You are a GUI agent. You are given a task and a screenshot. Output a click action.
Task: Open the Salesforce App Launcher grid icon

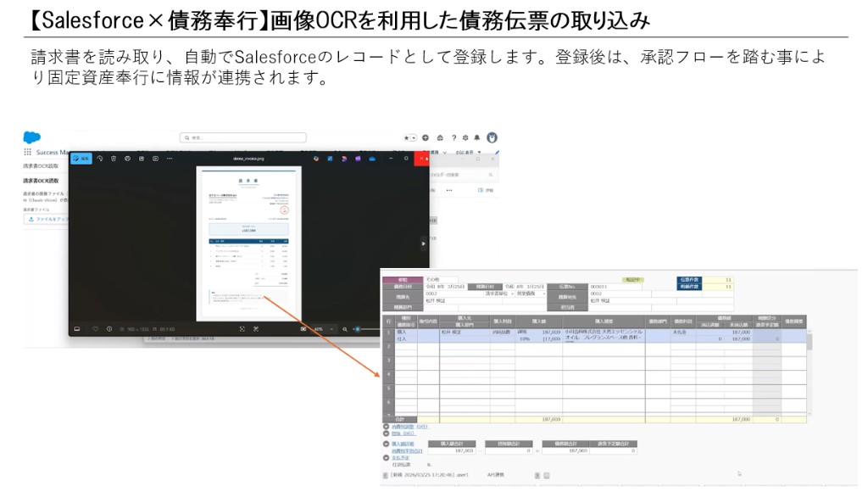(x=28, y=152)
